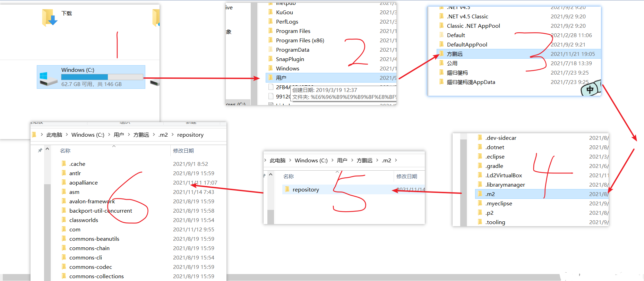Expand the chevron right before repository breadcrumb

(x=172, y=135)
